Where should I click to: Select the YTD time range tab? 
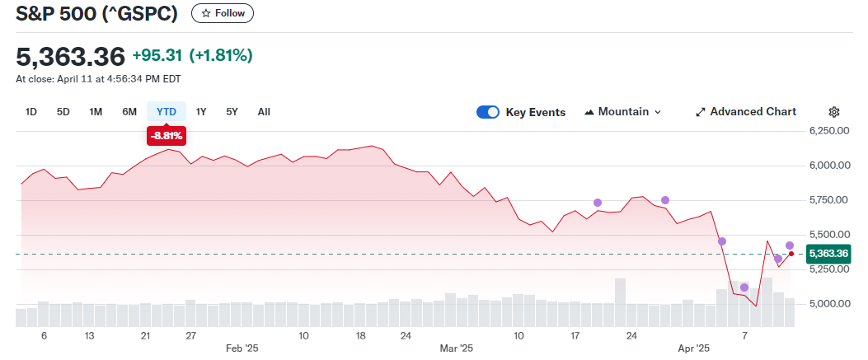coord(167,112)
